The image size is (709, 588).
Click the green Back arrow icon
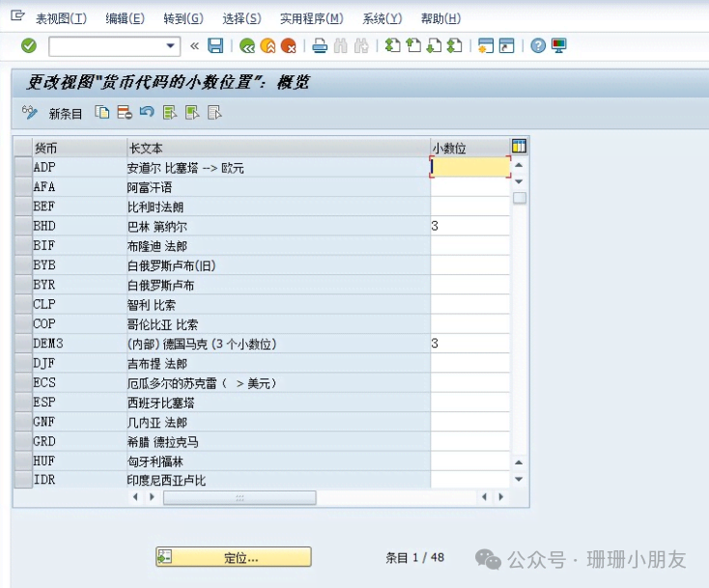tap(247, 45)
